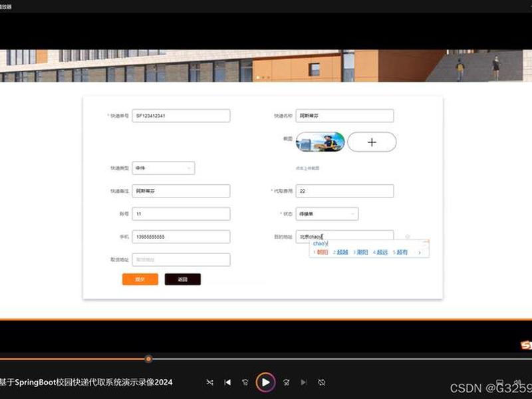This screenshot has height=399, width=532.
Task: Click the video title SpringBoot校园快递代取系统演示录像2024
Action: (94, 382)
